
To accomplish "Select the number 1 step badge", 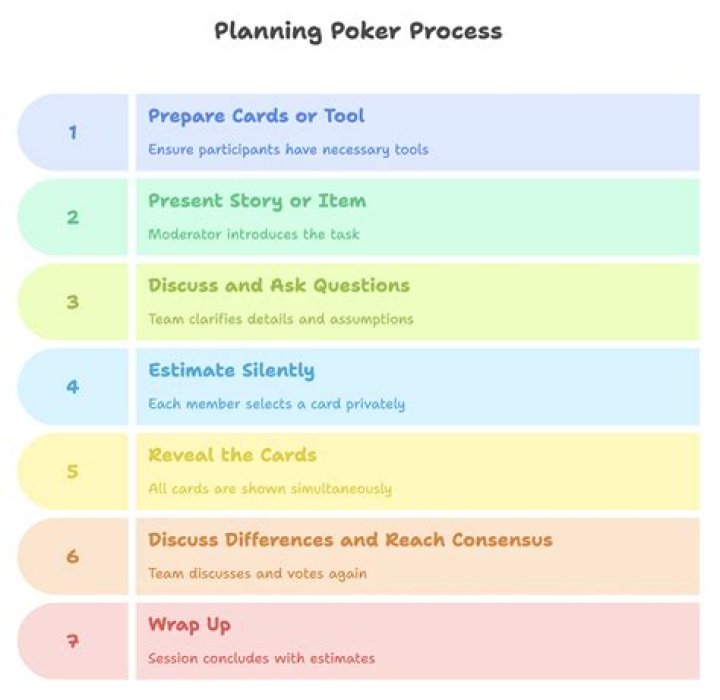I will tap(72, 132).
